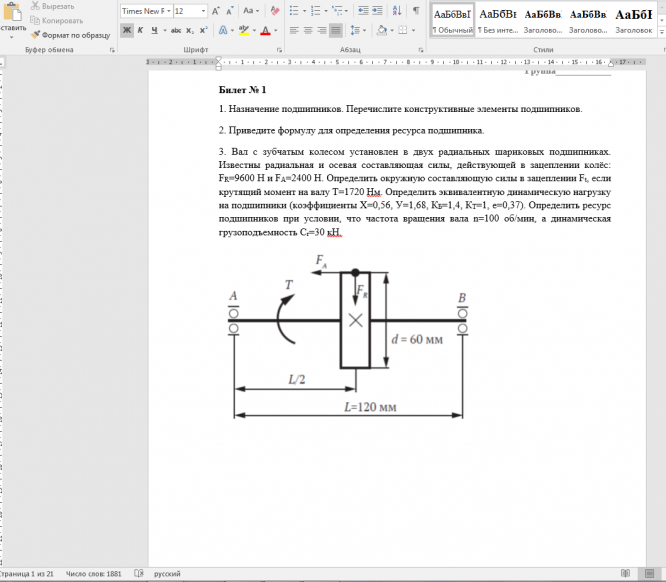Click the clear formatting eraser icon
666x582 pixels.
pyautogui.click(x=272, y=10)
